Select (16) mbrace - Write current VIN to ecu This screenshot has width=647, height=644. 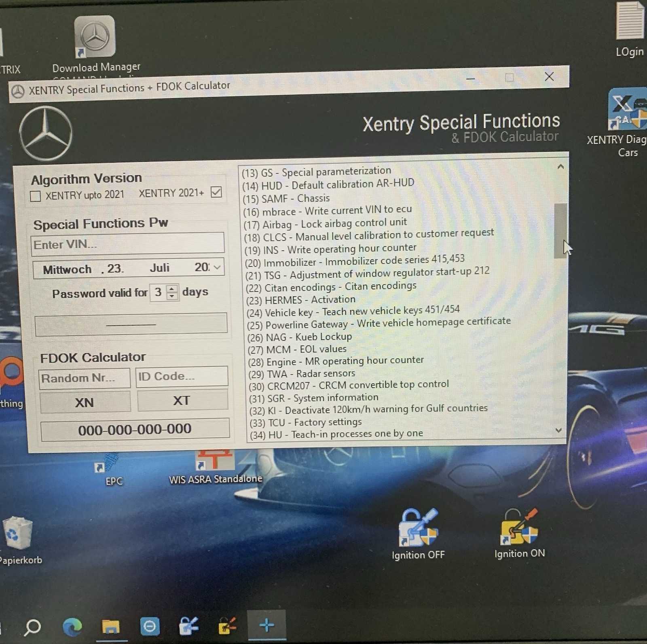coord(328,210)
